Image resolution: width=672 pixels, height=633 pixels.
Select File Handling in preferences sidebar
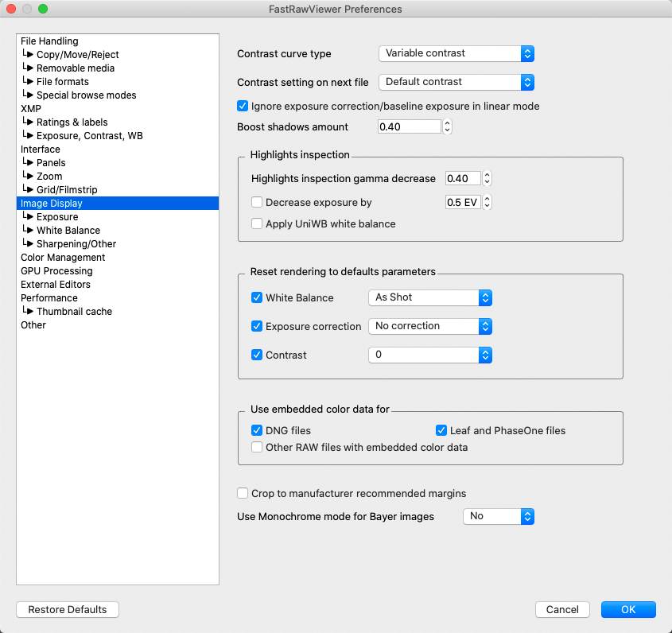click(x=49, y=41)
